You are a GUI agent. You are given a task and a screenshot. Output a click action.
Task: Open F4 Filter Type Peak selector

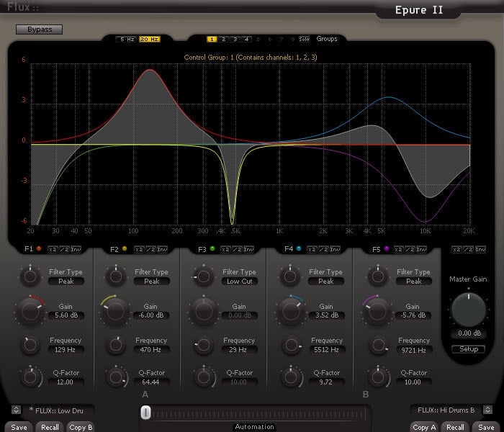326,282
